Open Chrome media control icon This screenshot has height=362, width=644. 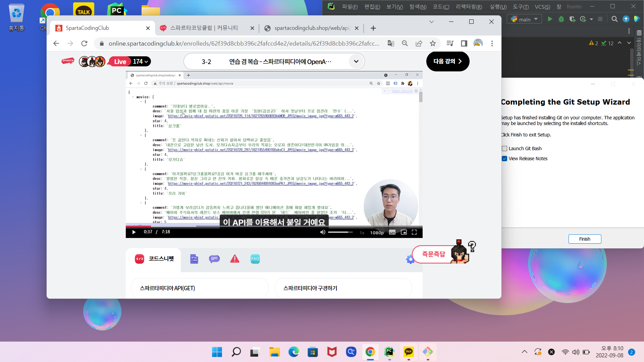click(450, 43)
